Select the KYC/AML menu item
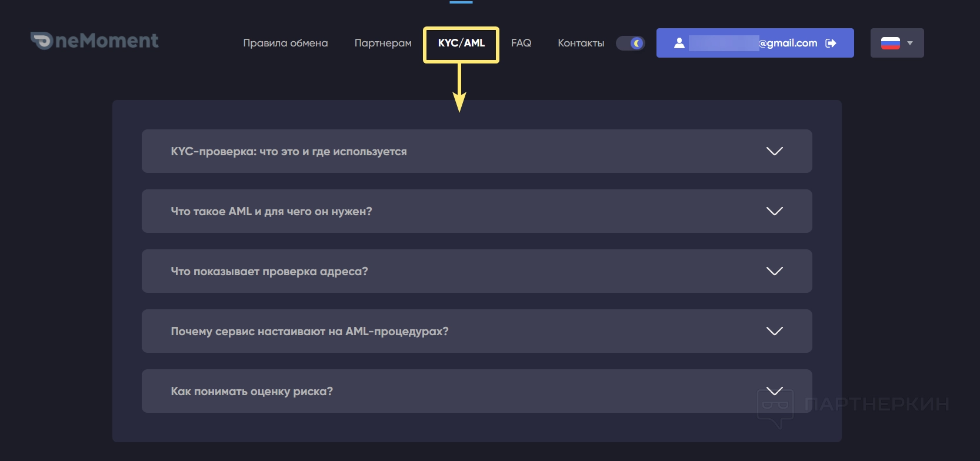 coord(461,43)
